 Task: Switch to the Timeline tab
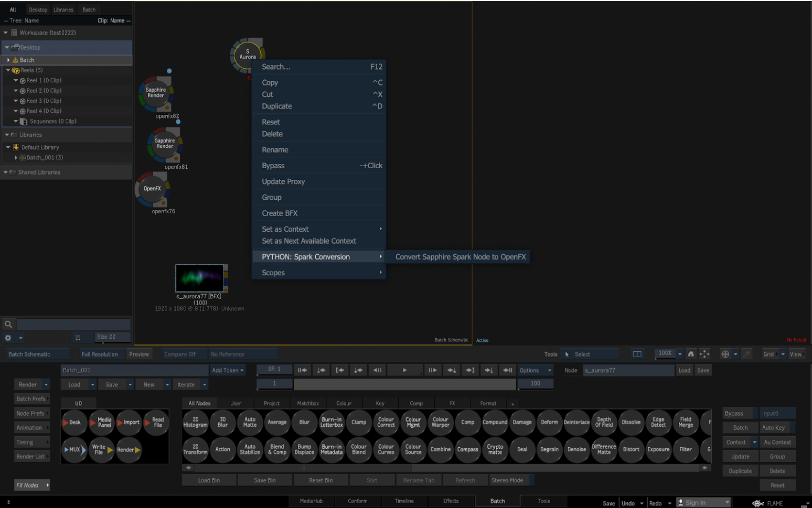point(404,501)
